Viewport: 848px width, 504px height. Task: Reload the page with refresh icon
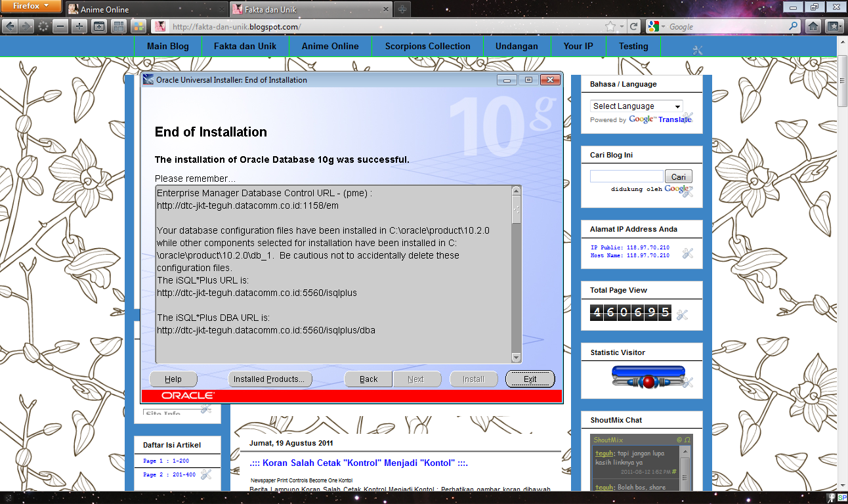(x=634, y=26)
